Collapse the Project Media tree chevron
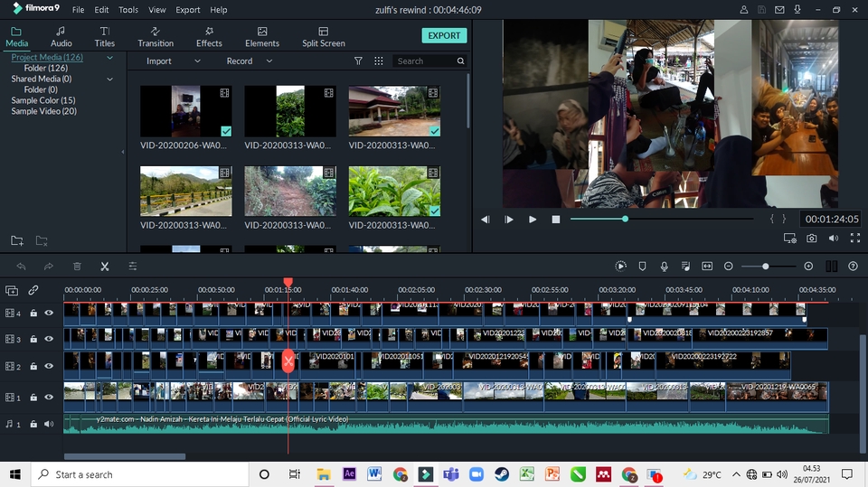 [x=109, y=58]
